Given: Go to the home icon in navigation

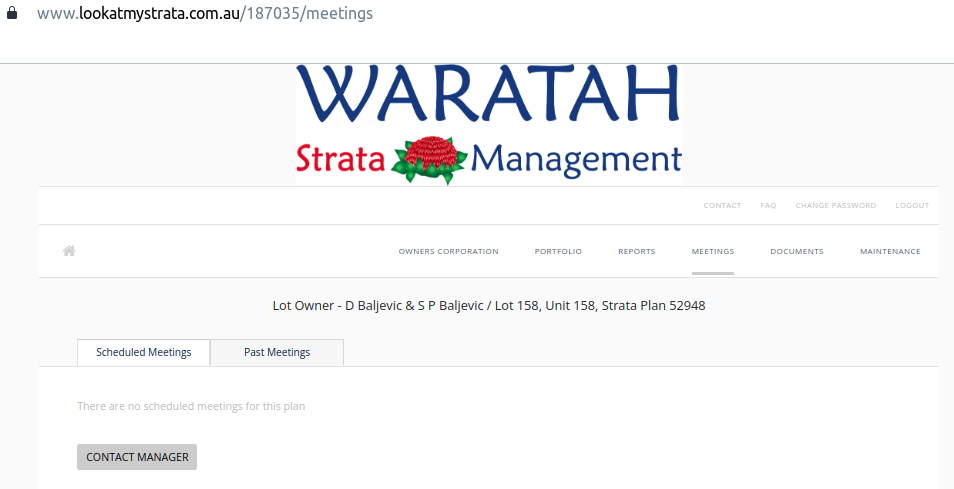Looking at the screenshot, I should point(69,251).
